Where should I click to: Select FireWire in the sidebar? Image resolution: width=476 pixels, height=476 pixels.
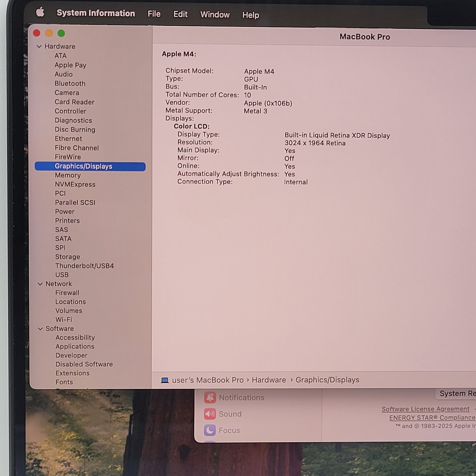(68, 157)
